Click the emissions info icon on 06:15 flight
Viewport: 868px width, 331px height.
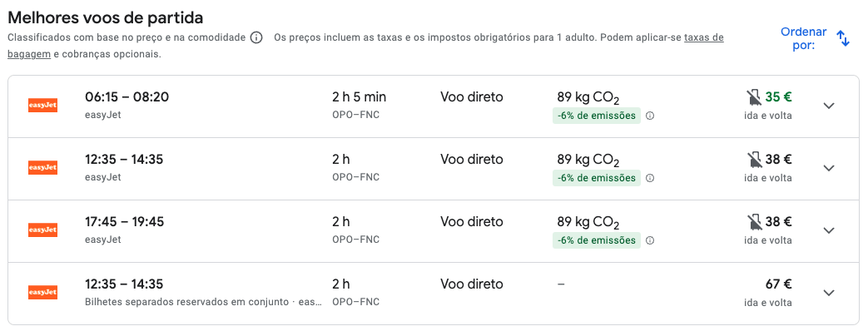click(x=651, y=116)
